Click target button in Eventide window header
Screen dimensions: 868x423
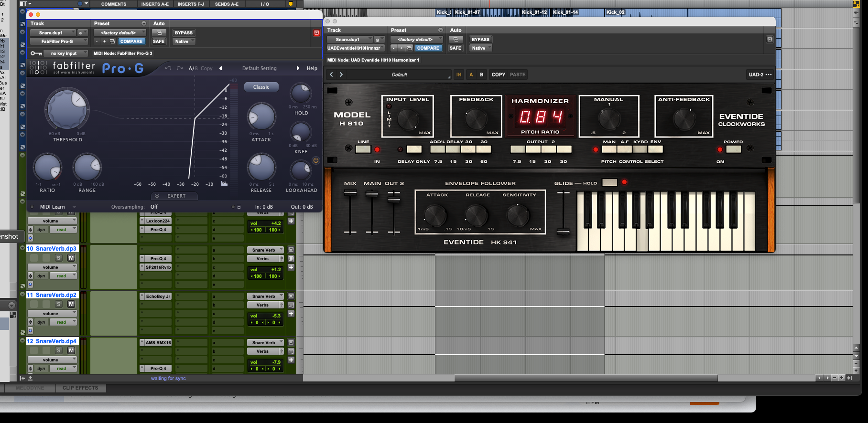(770, 39)
